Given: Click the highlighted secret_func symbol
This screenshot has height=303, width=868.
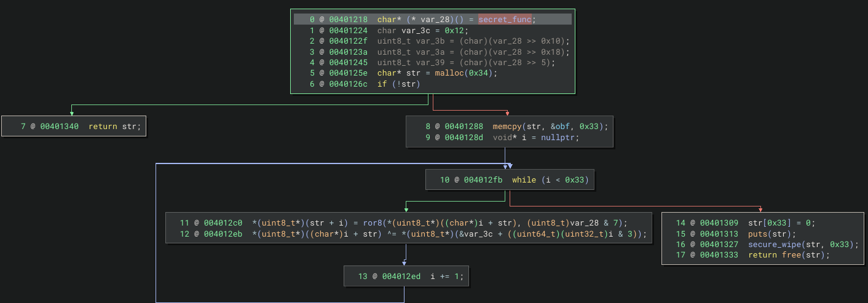Looking at the screenshot, I should click(505, 20).
